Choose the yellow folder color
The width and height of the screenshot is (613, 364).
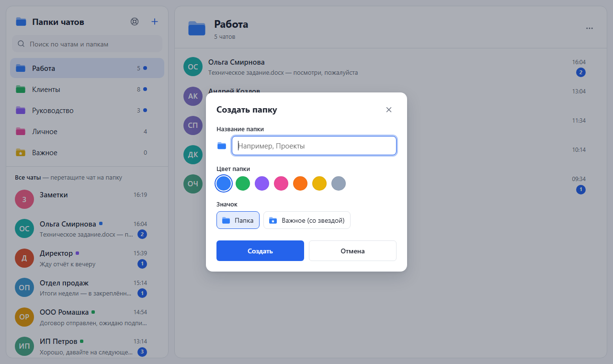click(319, 183)
